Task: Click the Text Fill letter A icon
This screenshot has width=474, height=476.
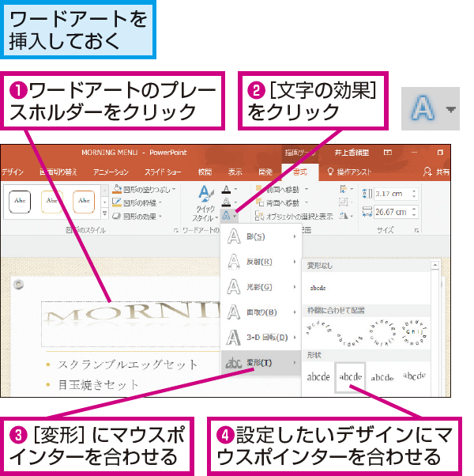Action: pos(226,190)
